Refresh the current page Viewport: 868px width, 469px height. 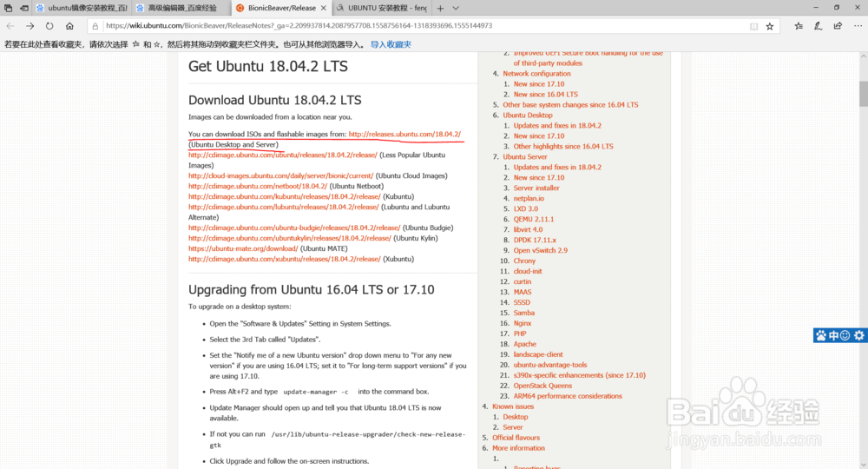[x=49, y=26]
